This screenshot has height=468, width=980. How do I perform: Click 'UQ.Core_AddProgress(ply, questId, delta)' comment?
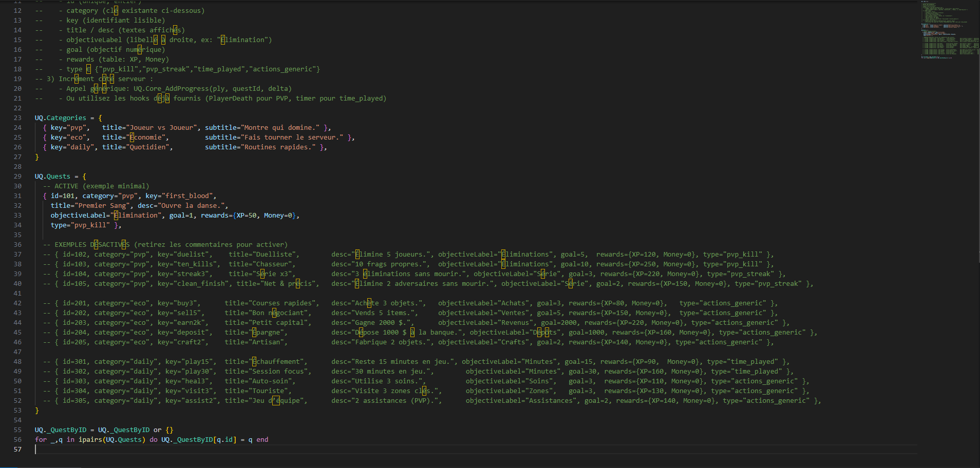click(213, 89)
